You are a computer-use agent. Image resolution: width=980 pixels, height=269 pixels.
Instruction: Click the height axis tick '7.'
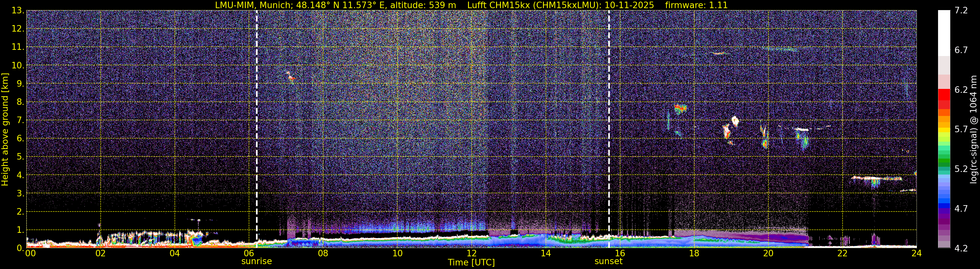pyautogui.click(x=20, y=120)
